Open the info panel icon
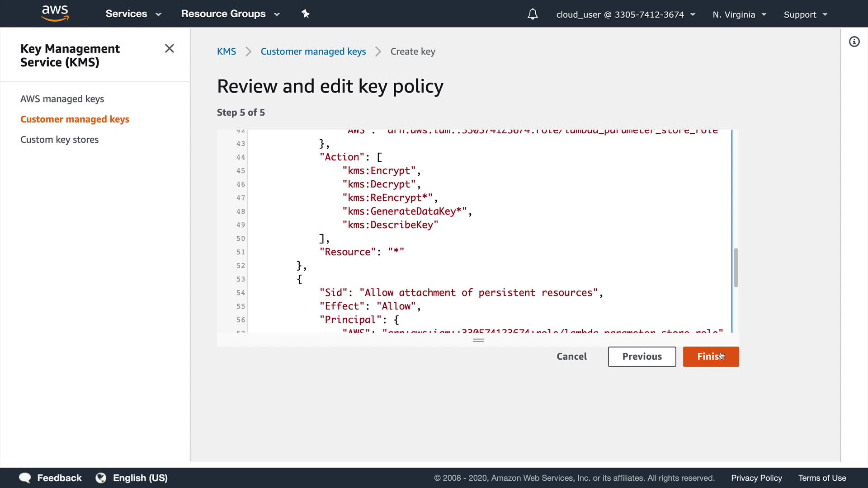Screen dimensions: 868x488 (854, 42)
